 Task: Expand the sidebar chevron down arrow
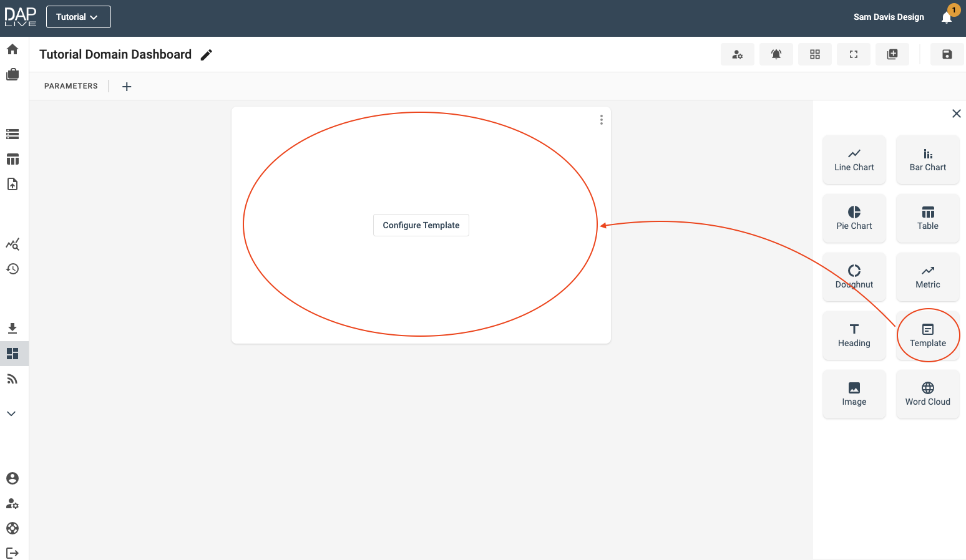pyautogui.click(x=11, y=413)
